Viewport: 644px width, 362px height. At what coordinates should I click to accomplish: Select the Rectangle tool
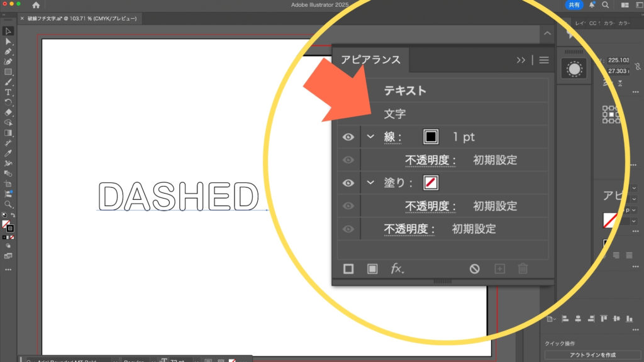[8, 72]
